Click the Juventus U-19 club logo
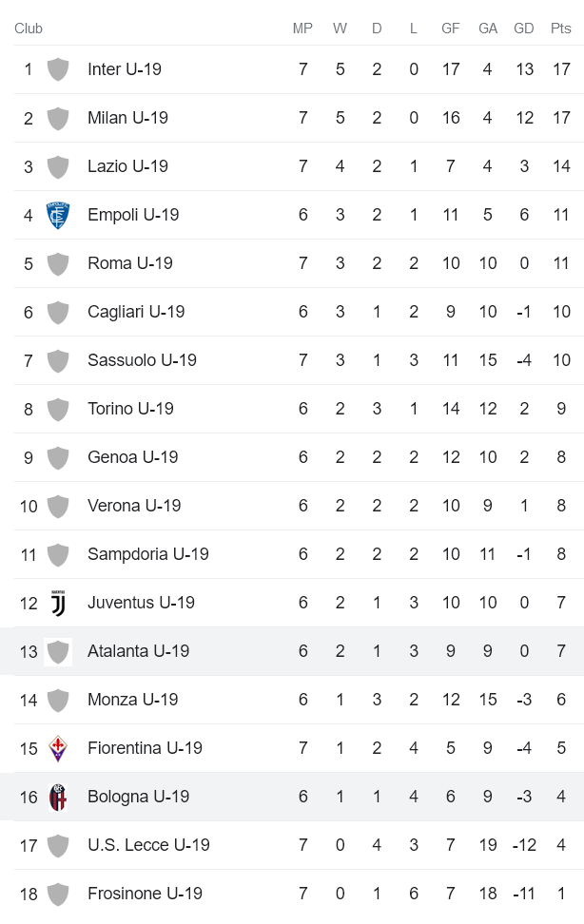The width and height of the screenshot is (584, 924). tap(58, 603)
